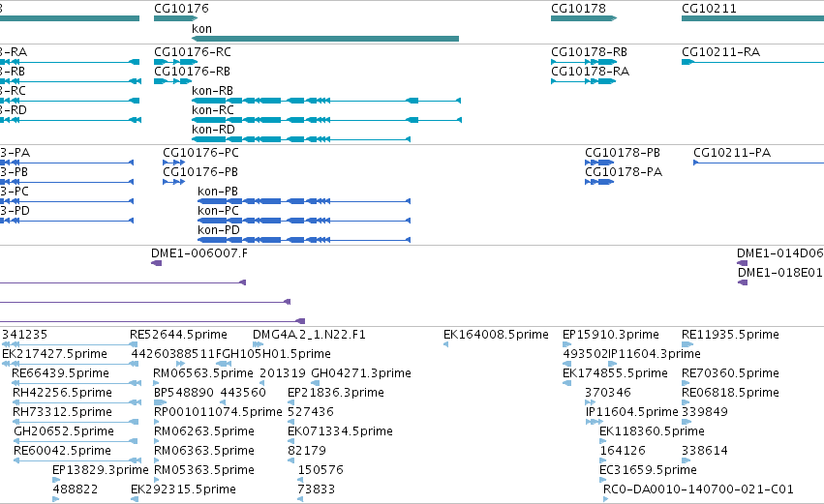Image resolution: width=824 pixels, height=504 pixels.
Task: Click the EK071334.5prime EST label
Action: 340,432
